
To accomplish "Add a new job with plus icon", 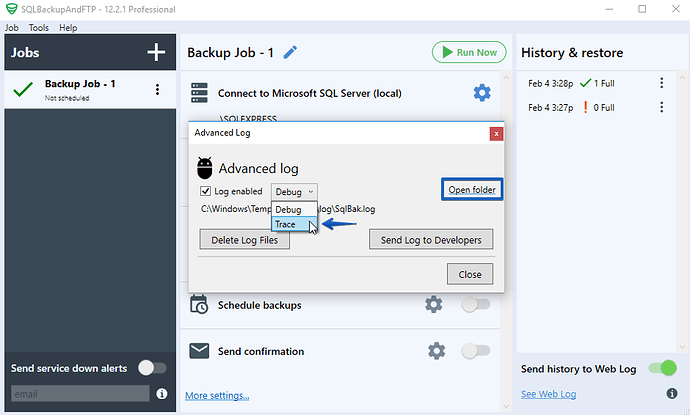I will pos(156,52).
